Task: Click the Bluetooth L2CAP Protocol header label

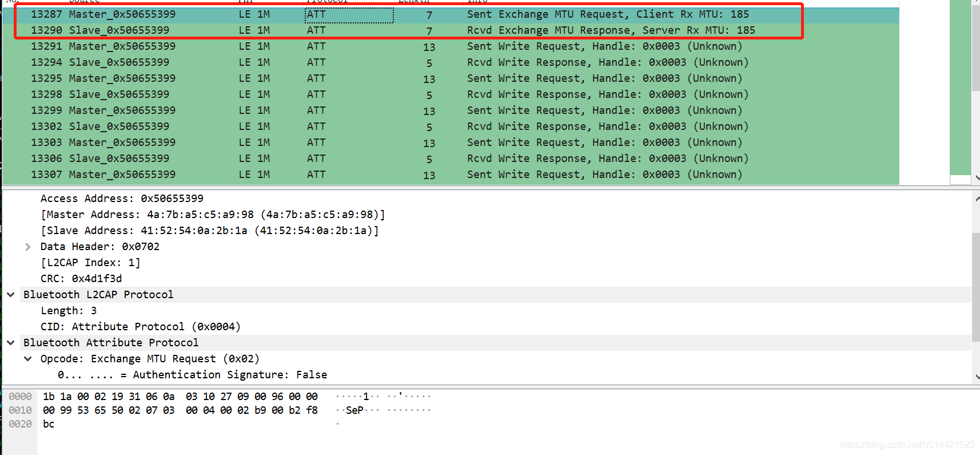Action: click(98, 295)
